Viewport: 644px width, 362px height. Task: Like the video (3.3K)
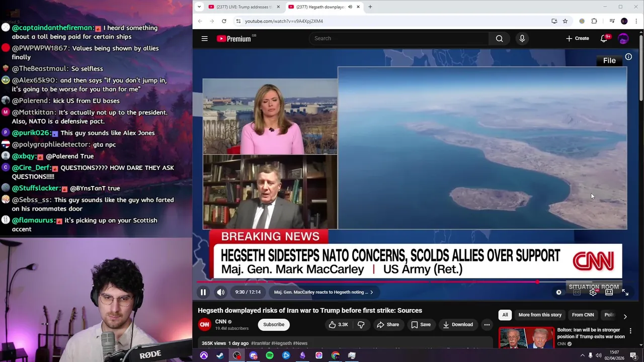[339, 325]
